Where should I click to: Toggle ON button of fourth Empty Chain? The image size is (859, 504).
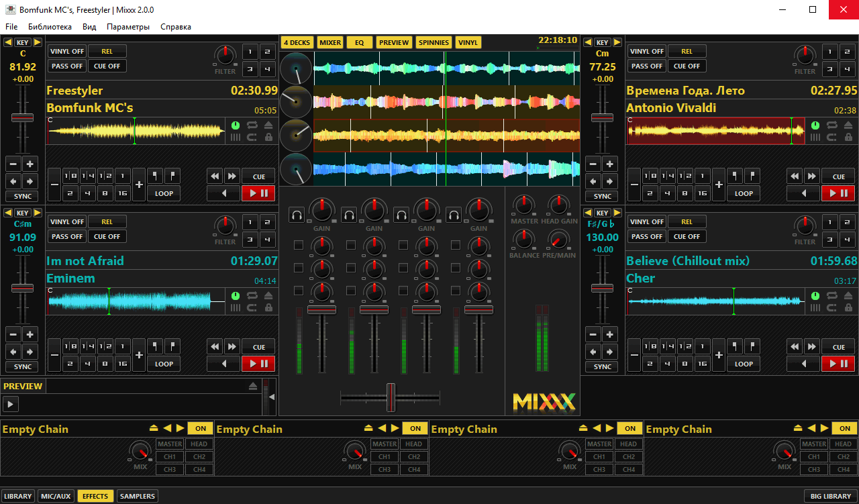pos(845,428)
